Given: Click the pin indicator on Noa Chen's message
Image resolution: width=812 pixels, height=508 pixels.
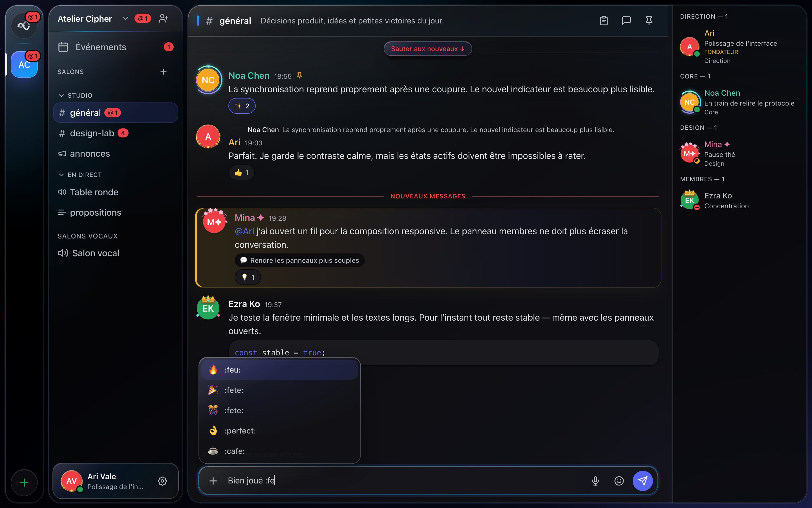Looking at the screenshot, I should click(299, 76).
